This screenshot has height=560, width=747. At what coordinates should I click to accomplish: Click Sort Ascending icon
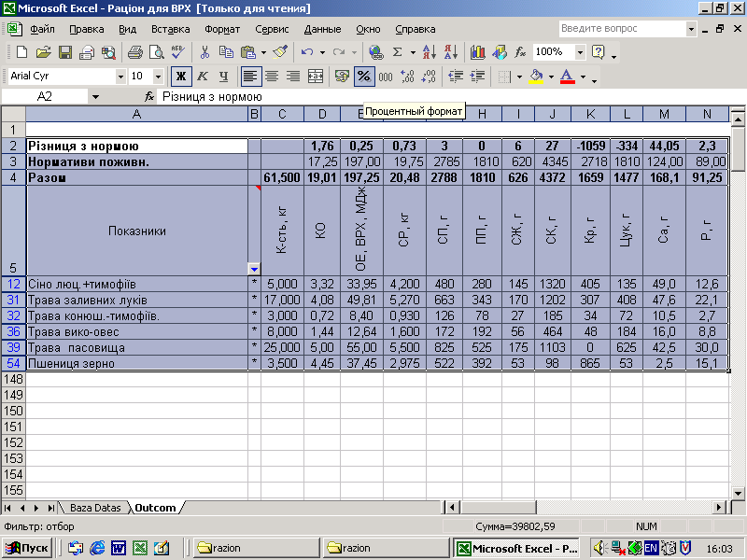pos(429,52)
